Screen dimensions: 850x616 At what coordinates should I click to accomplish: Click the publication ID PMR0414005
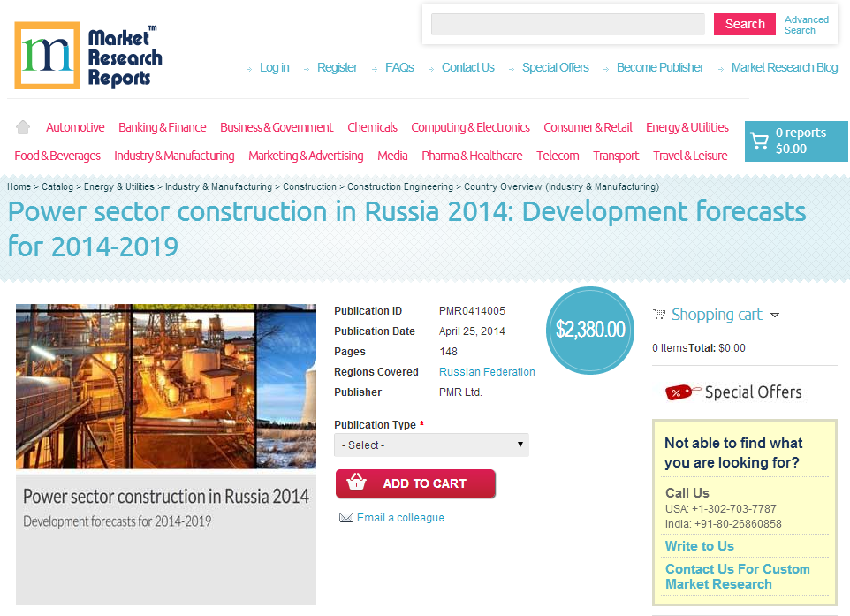[x=472, y=311]
